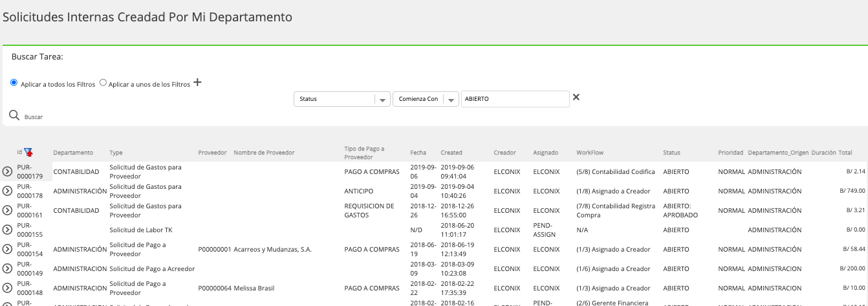Open row PUR-0000155 arrow icon
The height and width of the screenshot is (306, 868).
(x=7, y=230)
